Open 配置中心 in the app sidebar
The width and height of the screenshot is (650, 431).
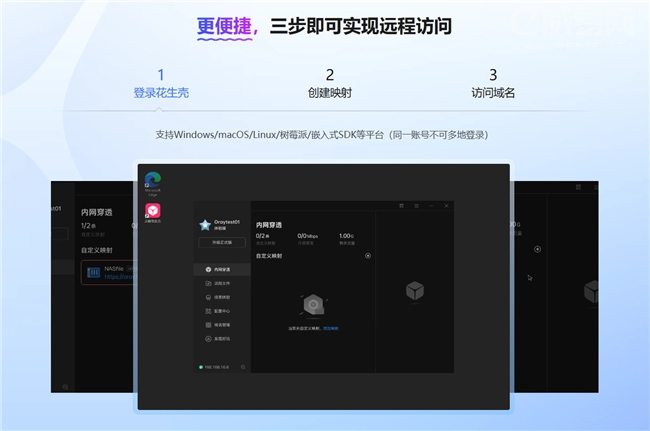(222, 311)
